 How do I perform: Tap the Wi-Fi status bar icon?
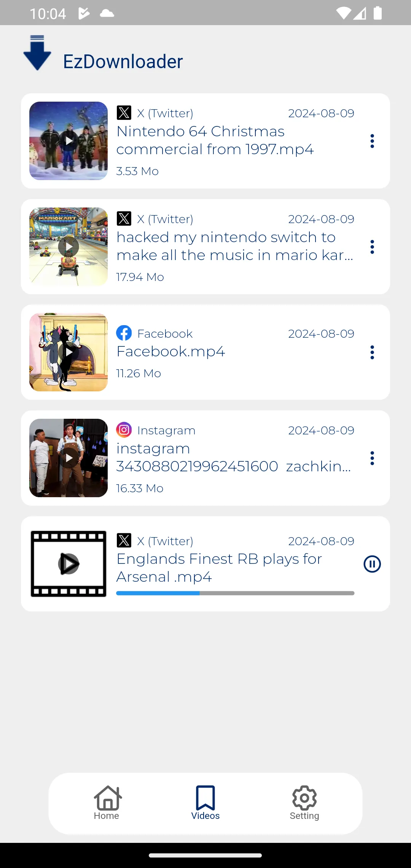[x=343, y=14]
